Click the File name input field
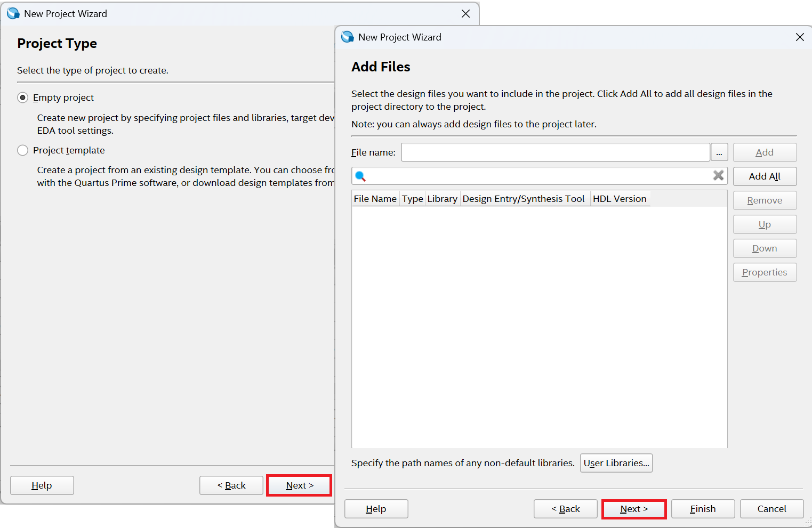 [555, 152]
